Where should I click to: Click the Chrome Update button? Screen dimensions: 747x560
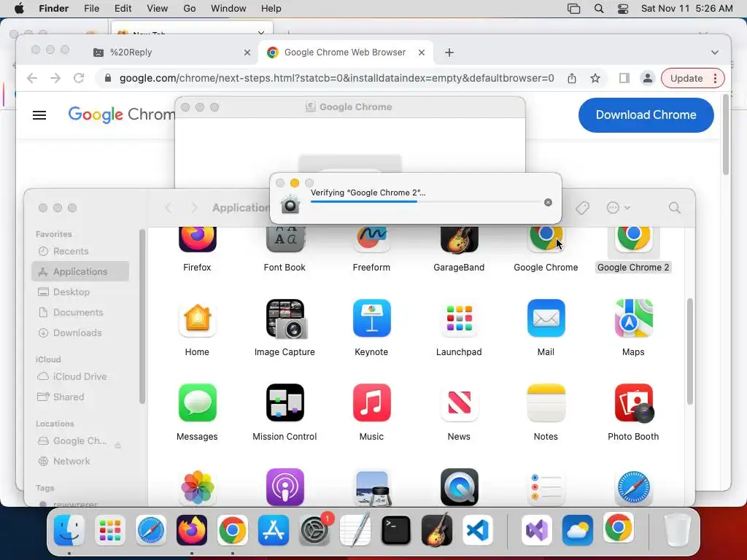click(x=693, y=78)
